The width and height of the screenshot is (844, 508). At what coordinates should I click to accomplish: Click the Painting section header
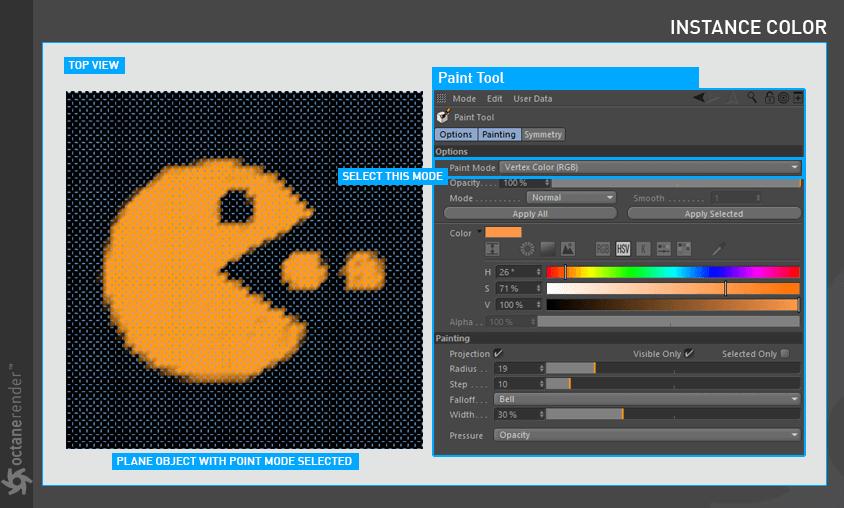(618, 338)
